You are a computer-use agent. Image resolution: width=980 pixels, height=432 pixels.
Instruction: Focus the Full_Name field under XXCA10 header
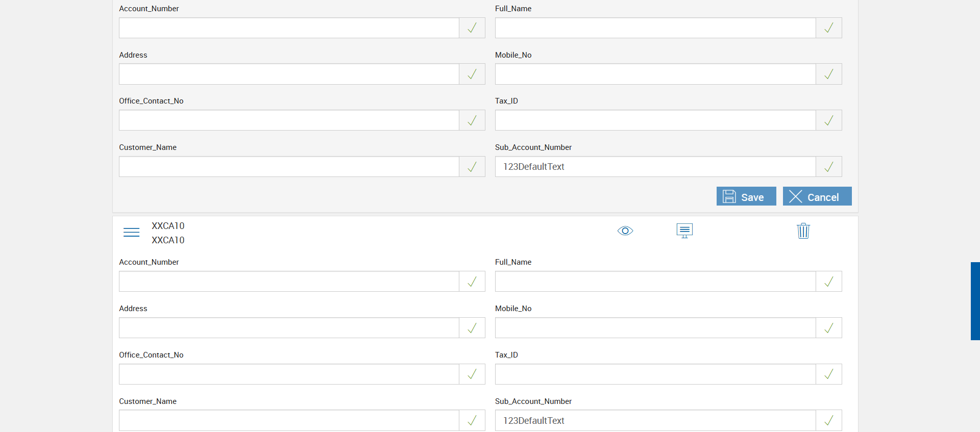click(x=655, y=282)
